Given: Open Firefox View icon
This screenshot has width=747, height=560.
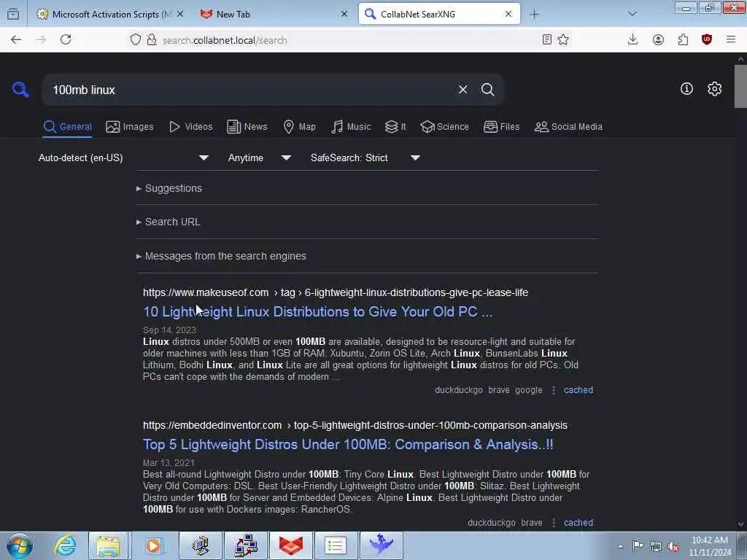Looking at the screenshot, I should pyautogui.click(x=13, y=15).
